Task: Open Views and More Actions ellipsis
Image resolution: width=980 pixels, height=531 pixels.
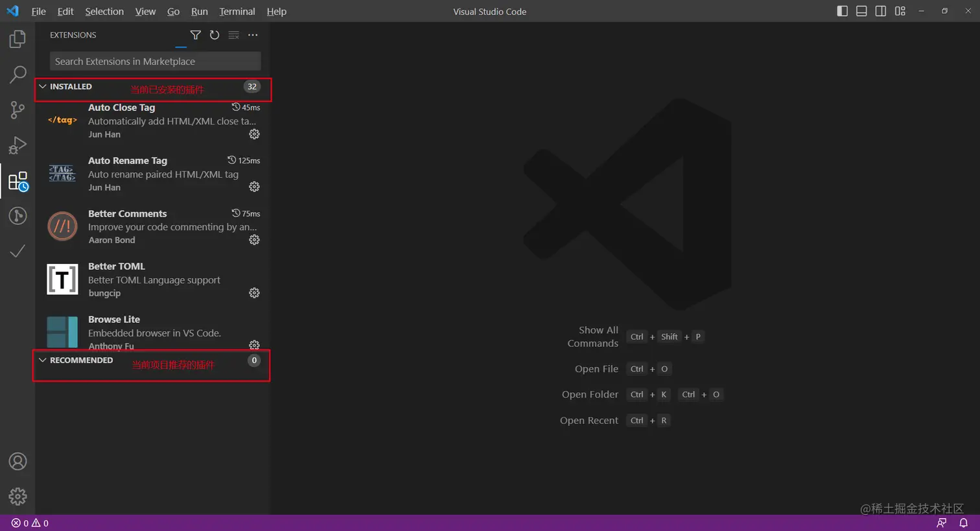Action: (253, 35)
